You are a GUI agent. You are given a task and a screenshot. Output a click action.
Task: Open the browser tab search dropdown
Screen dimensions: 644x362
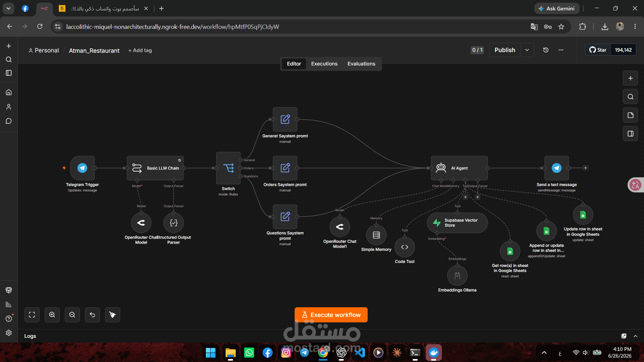8,8
